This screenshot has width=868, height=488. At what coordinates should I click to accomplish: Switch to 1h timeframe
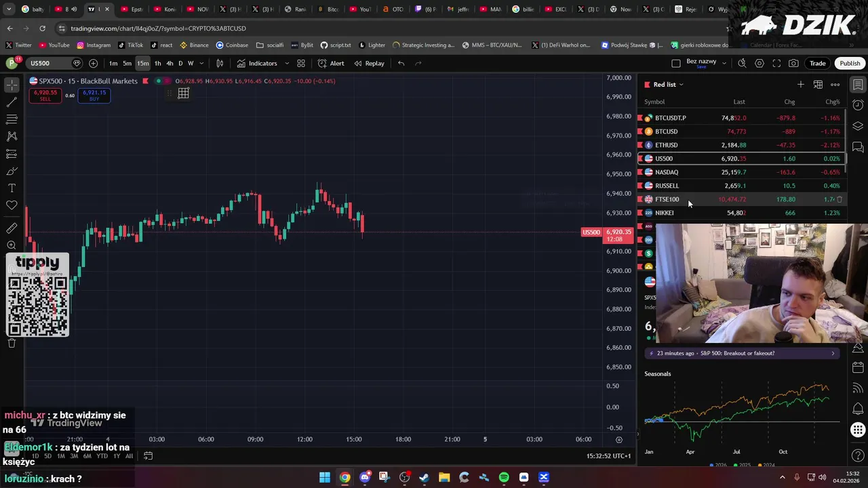157,63
